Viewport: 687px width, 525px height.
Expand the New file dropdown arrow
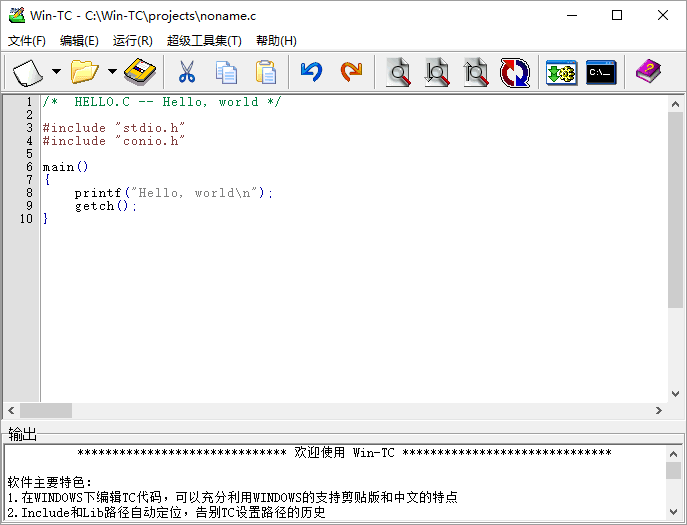point(57,71)
